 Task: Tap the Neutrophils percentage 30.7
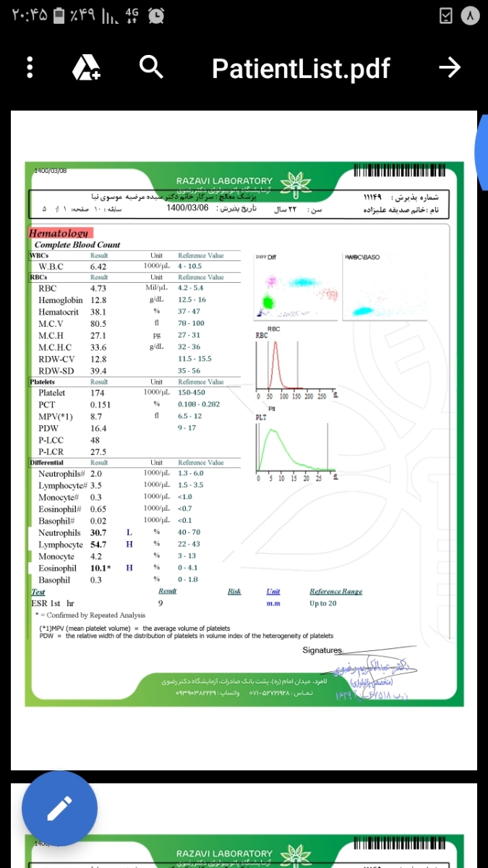click(x=98, y=532)
